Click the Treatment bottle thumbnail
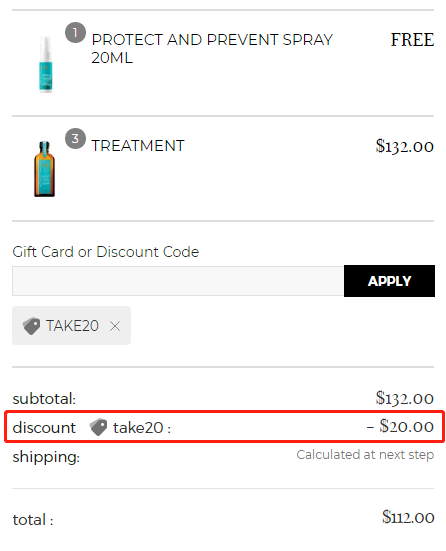Screen dimensions: 446x551 [x=44, y=169]
